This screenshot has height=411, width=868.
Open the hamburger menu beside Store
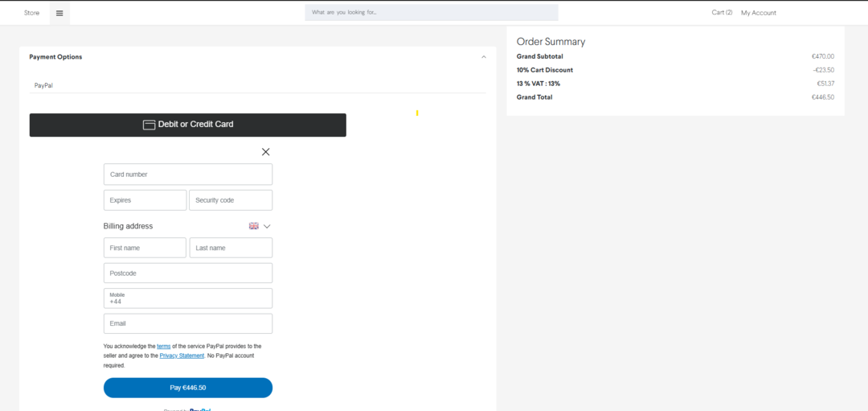pos(59,13)
